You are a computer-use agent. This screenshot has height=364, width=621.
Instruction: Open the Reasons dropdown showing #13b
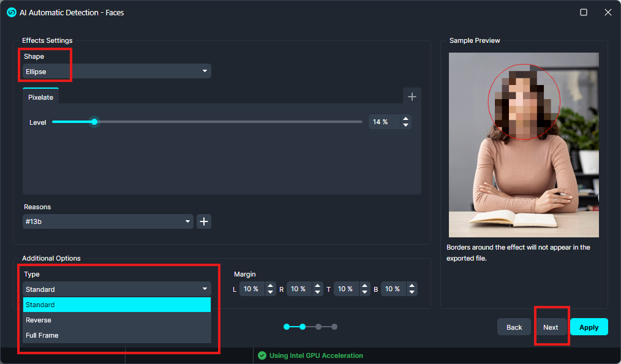click(108, 221)
